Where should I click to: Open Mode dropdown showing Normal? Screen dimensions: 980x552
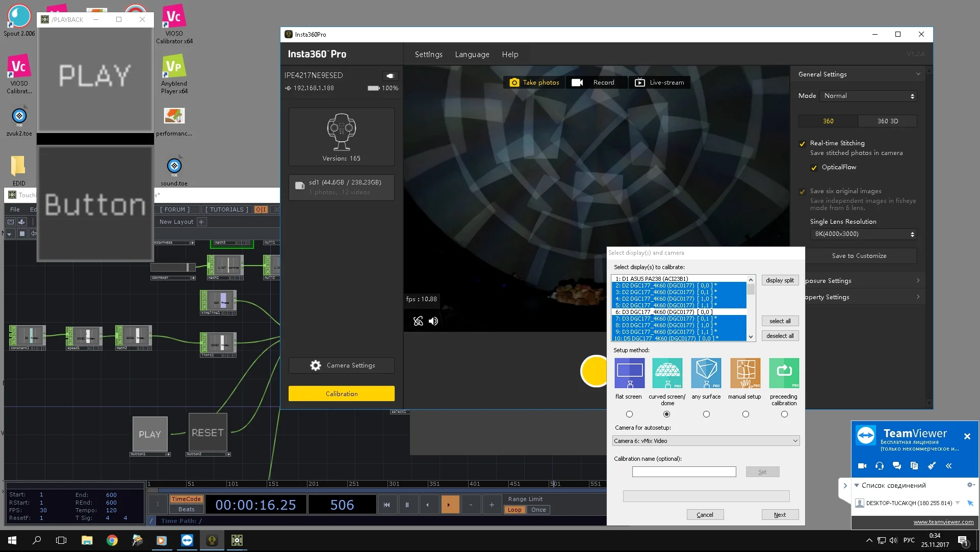pyautogui.click(x=868, y=96)
